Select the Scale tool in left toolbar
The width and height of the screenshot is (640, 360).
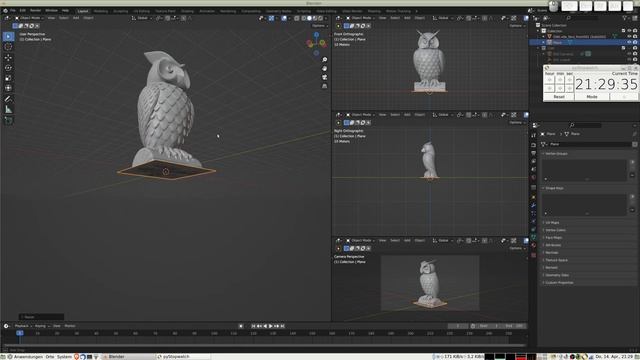(x=8, y=78)
